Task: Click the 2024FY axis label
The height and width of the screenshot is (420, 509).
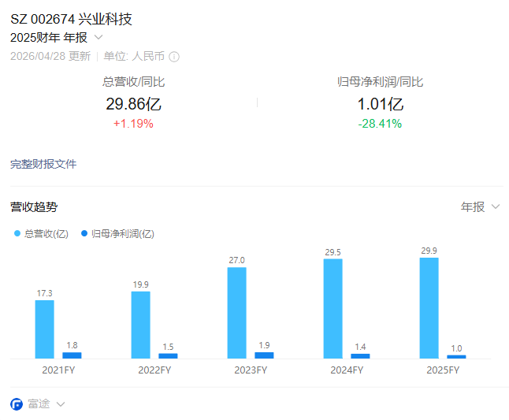Action: click(x=347, y=370)
